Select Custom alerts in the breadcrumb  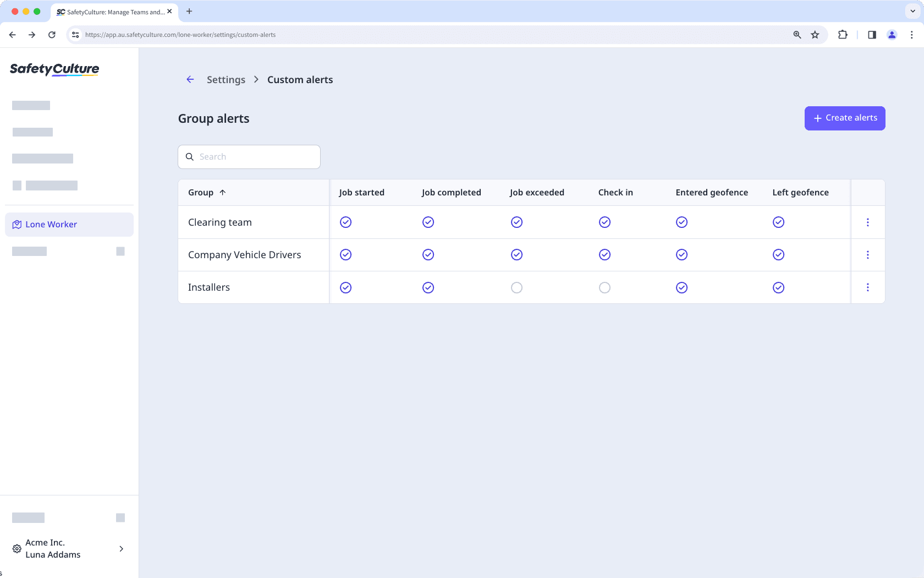click(x=300, y=79)
